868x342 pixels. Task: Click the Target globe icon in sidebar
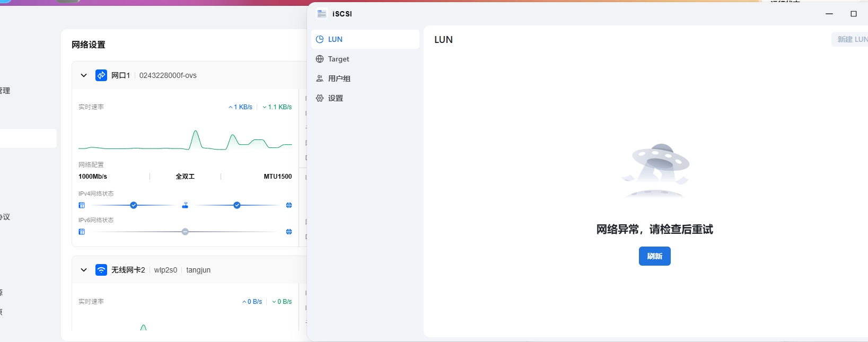(320, 59)
